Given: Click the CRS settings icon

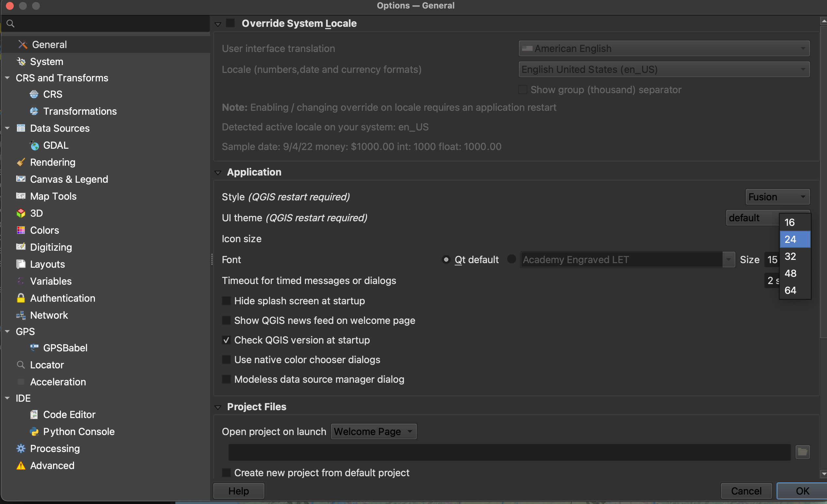Looking at the screenshot, I should [34, 94].
